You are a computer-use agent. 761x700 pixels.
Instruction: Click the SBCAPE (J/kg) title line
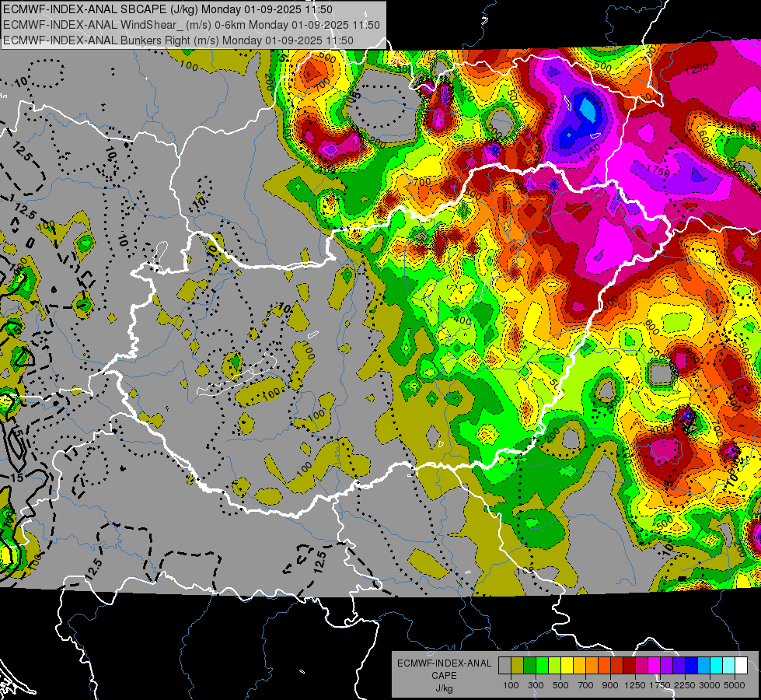click(x=167, y=9)
